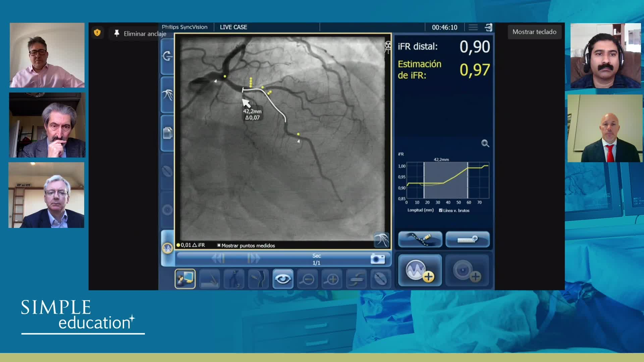Select the operator workstation icon

pyautogui.click(x=185, y=279)
